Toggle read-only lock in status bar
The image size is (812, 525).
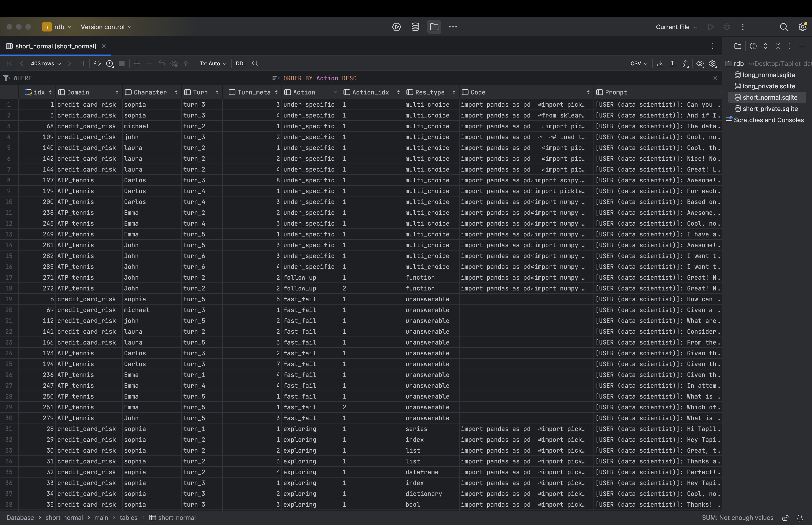[785, 518]
